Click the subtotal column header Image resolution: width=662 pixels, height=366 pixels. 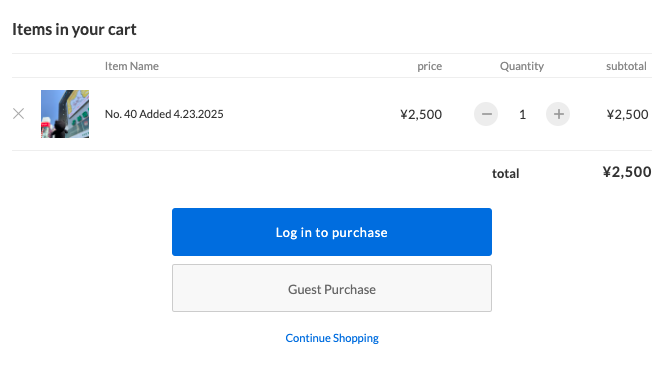point(626,66)
